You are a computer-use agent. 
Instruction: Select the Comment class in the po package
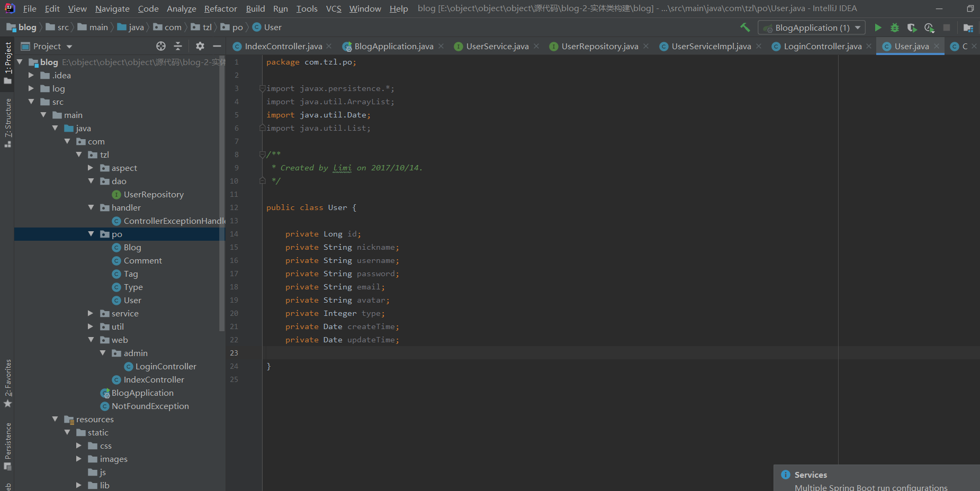[142, 260]
